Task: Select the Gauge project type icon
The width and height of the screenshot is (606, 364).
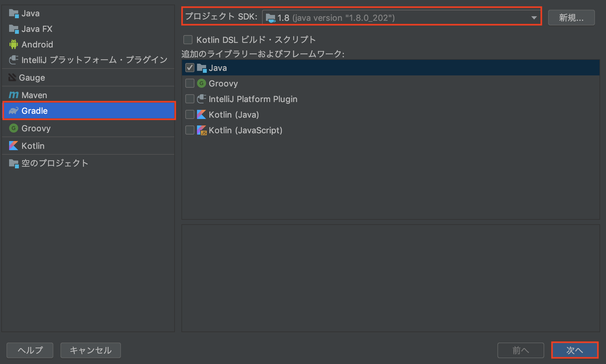Action: [x=13, y=77]
